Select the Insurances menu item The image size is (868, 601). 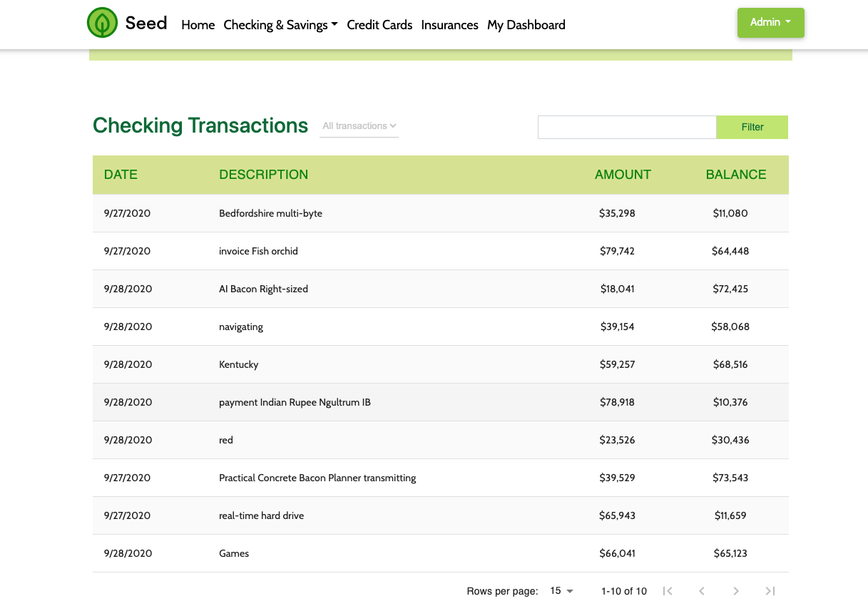(x=449, y=25)
